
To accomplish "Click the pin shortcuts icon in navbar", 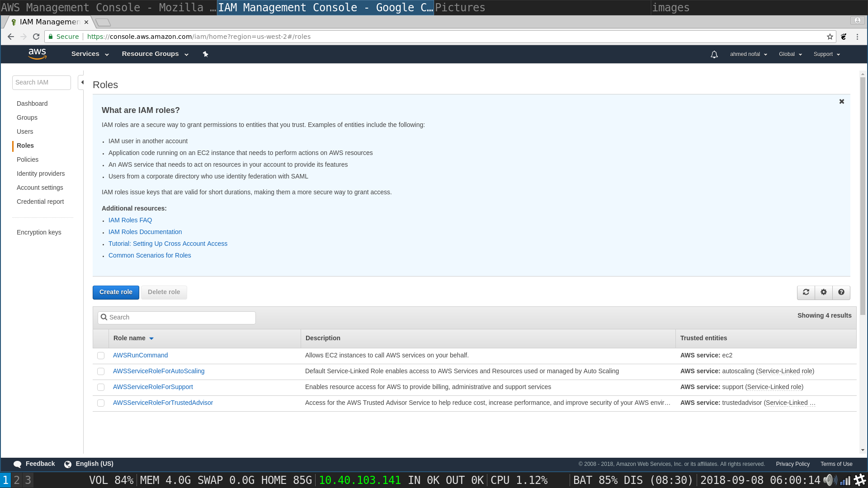I will tap(205, 54).
